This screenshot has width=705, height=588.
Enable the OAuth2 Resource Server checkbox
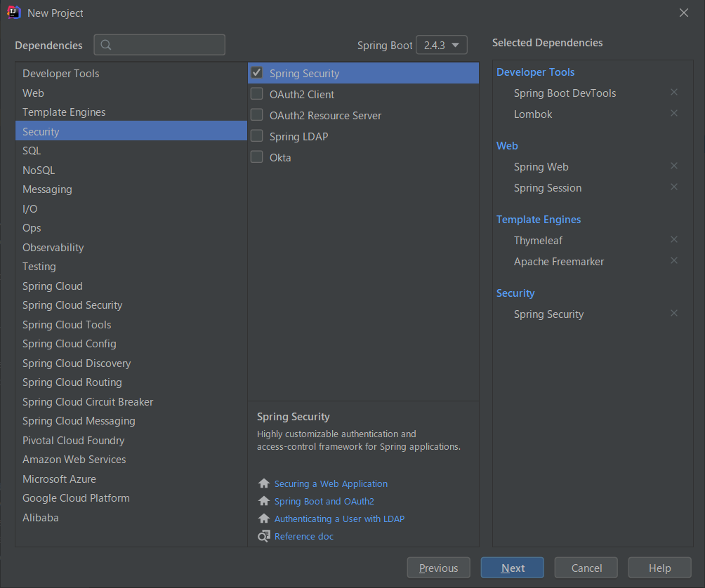[x=257, y=115]
